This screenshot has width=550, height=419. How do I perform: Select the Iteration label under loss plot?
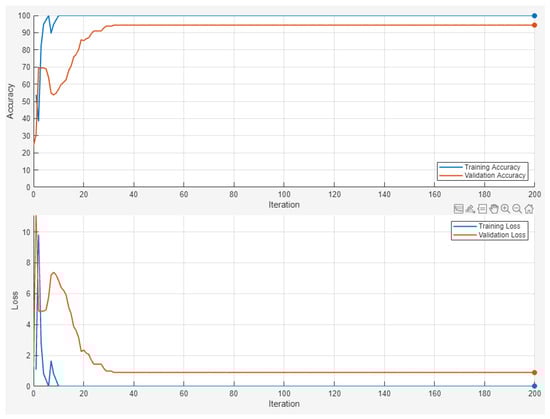click(x=284, y=404)
